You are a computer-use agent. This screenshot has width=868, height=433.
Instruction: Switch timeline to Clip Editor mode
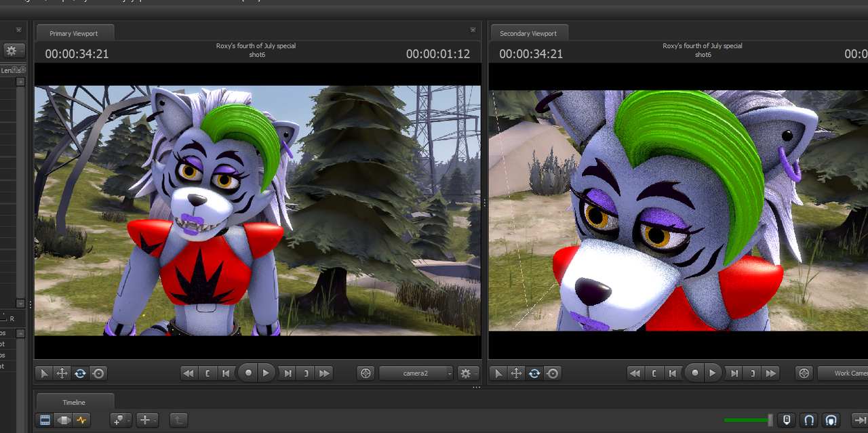[x=45, y=420]
